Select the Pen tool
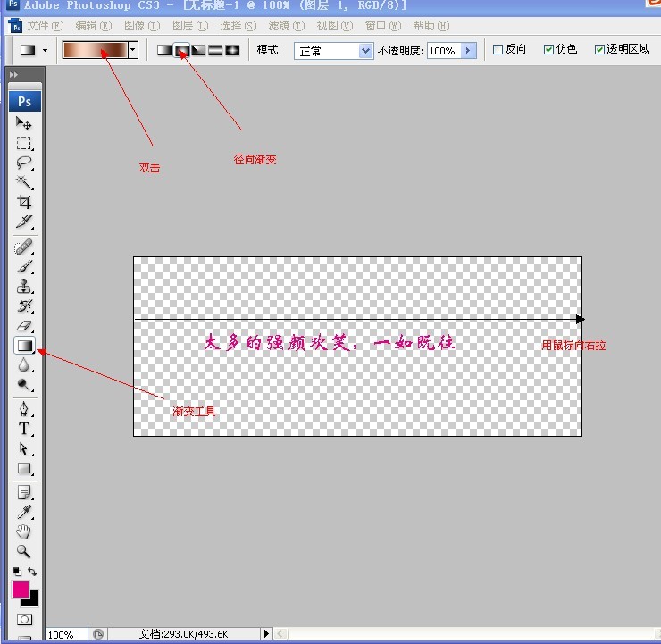Viewport: 661px width, 644px height. [23, 409]
